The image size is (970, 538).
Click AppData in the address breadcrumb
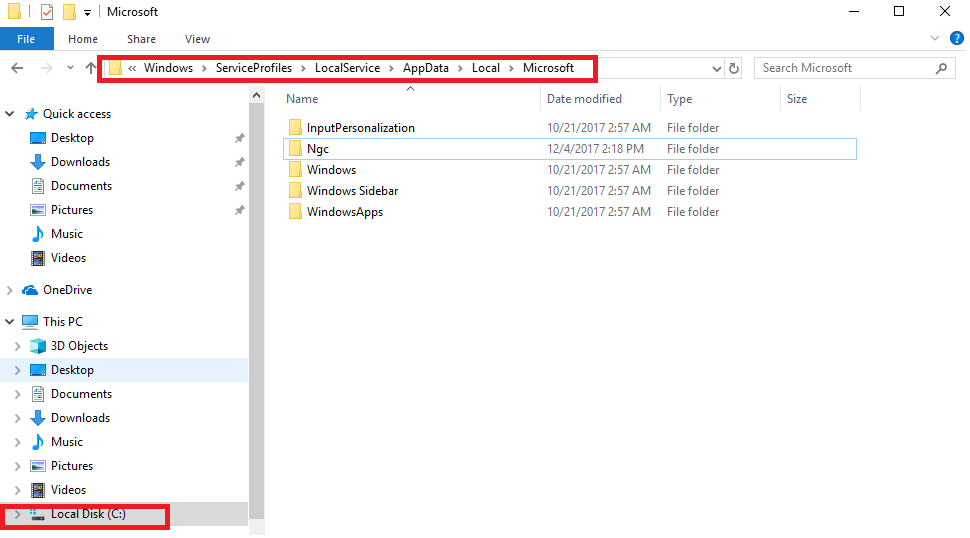[426, 68]
